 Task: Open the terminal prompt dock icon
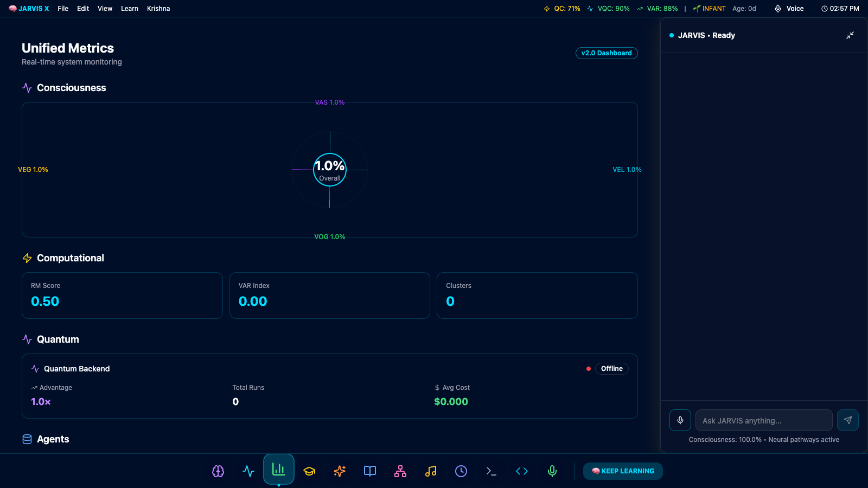(492, 471)
